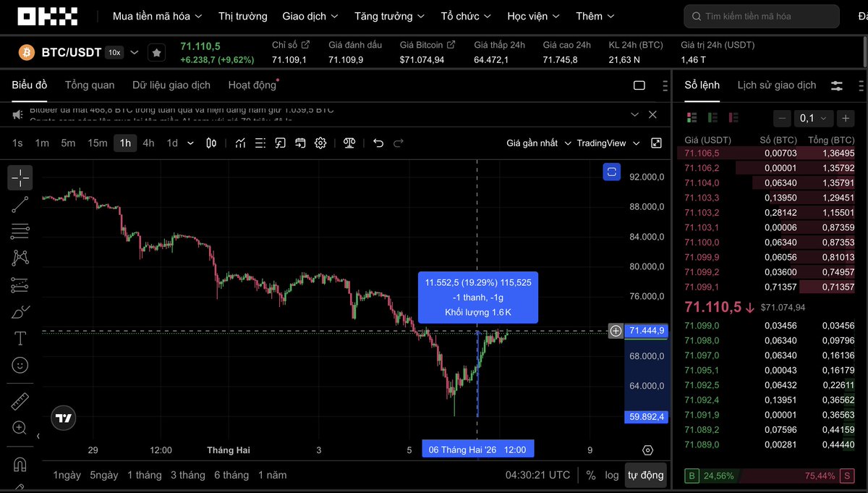Open the Thị trường menu
868x493 pixels.
242,16
